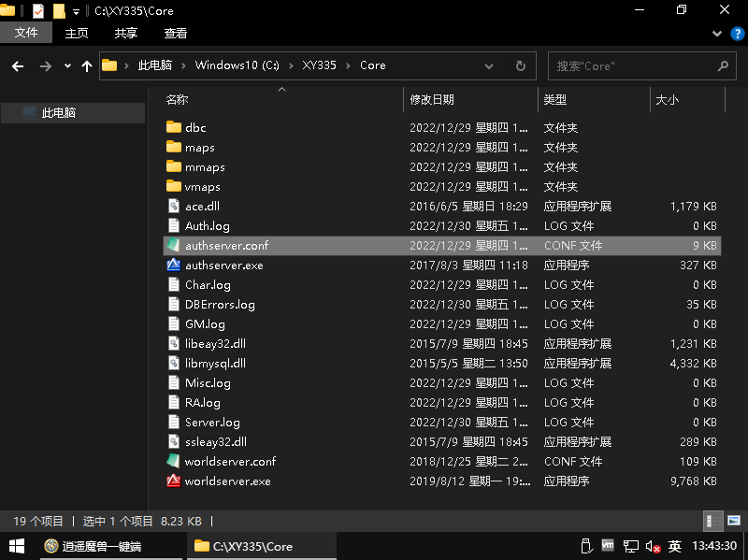Select the ace.dll file icon
748x560 pixels.
(x=174, y=206)
